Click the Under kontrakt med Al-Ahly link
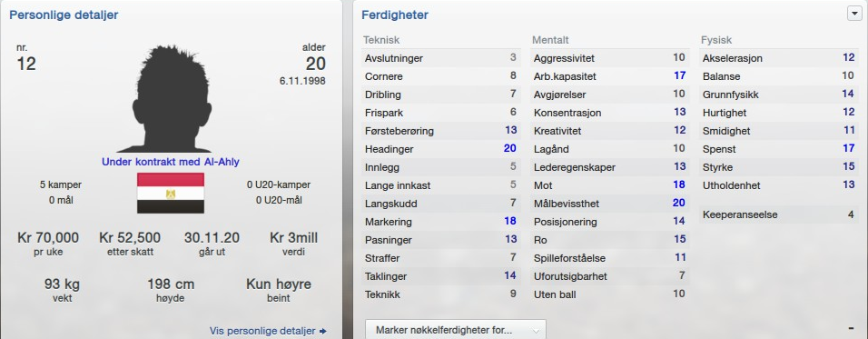The width and height of the screenshot is (868, 339). coord(171,162)
